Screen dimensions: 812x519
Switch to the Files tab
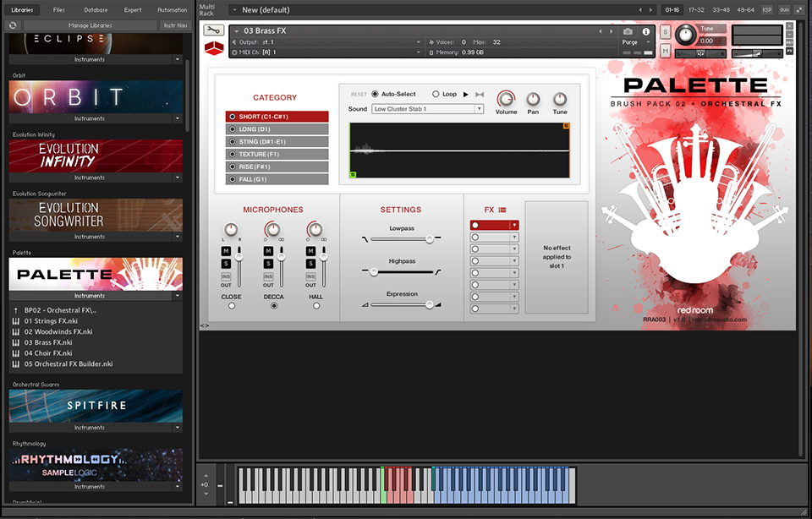pos(59,10)
